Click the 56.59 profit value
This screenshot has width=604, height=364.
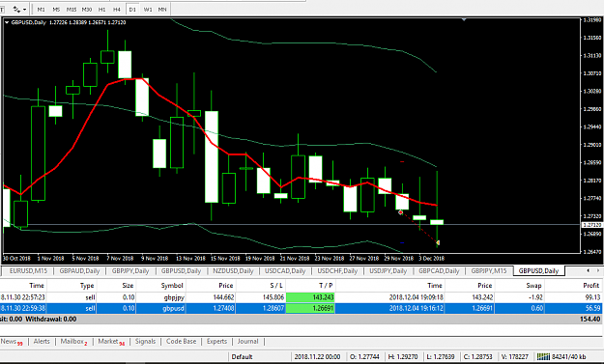click(592, 308)
